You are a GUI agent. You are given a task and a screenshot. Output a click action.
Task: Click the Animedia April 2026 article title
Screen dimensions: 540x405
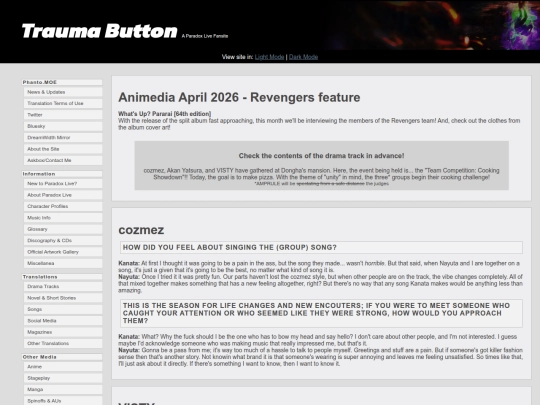pos(239,97)
